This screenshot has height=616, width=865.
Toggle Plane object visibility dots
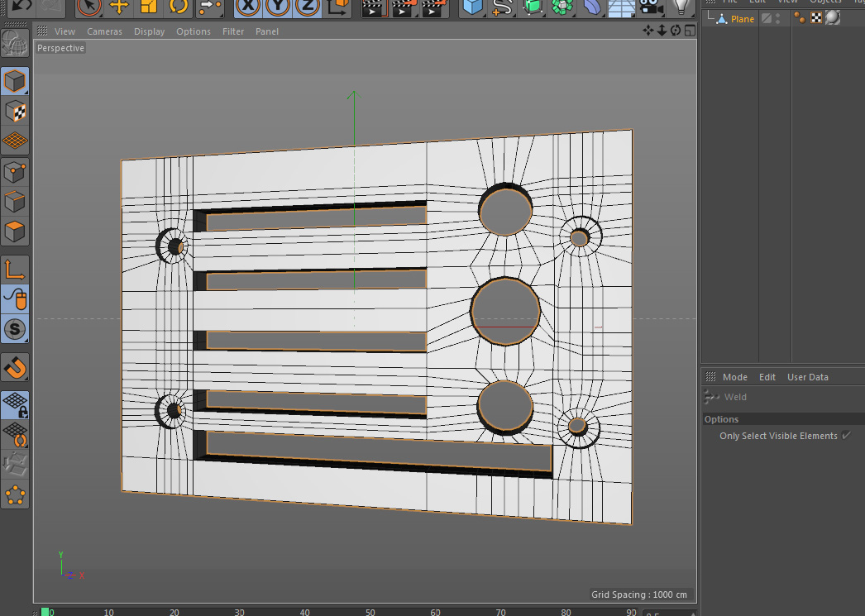coord(777,19)
